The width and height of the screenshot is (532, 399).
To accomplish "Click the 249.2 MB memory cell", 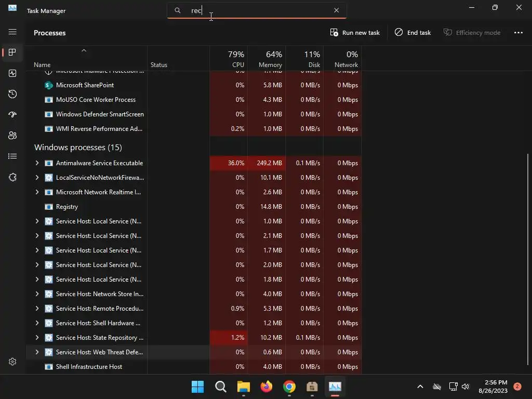I will [267, 163].
